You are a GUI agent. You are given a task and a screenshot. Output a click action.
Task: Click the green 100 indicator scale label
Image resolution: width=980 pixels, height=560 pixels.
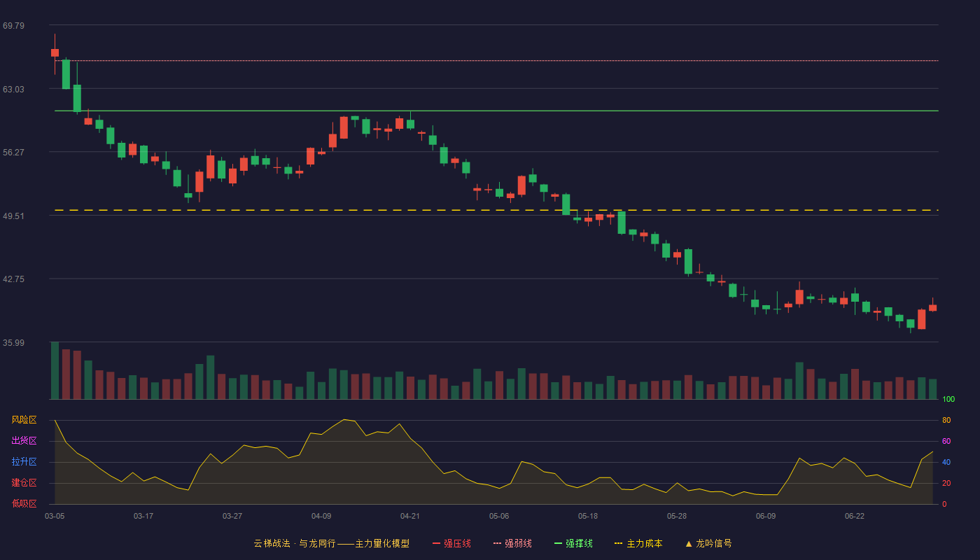(948, 400)
